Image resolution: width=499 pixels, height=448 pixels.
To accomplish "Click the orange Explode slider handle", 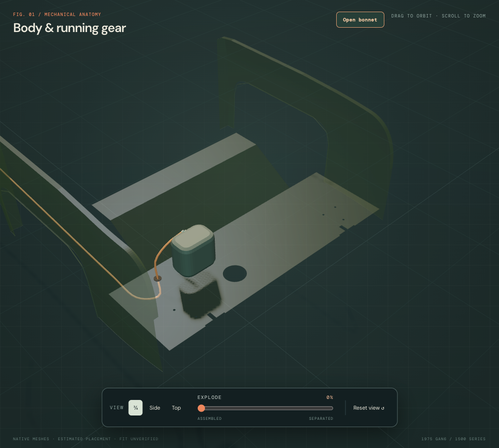I will [201, 408].
